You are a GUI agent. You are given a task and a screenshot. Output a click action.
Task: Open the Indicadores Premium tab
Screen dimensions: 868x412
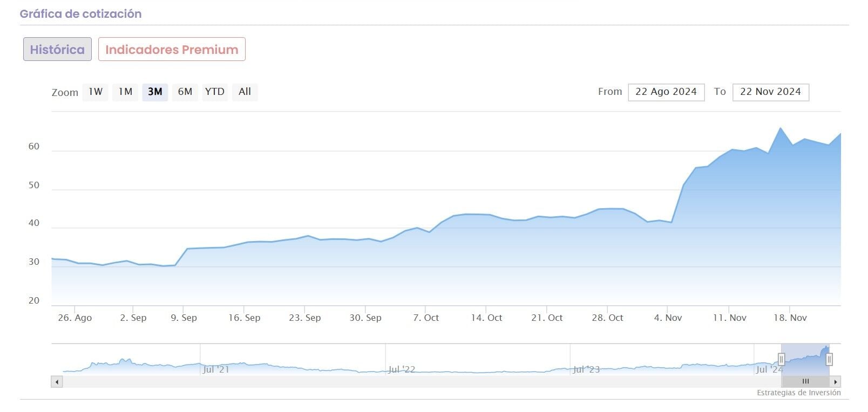click(172, 49)
